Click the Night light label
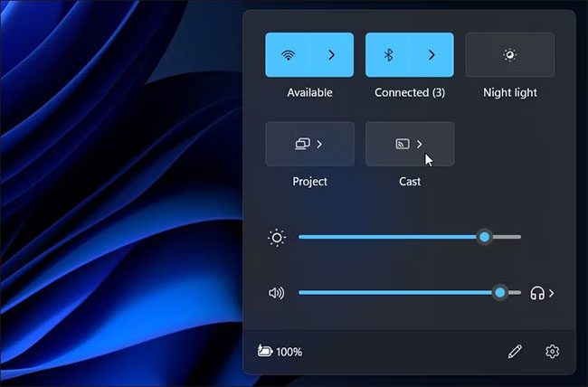The height and width of the screenshot is (387, 588). [510, 92]
